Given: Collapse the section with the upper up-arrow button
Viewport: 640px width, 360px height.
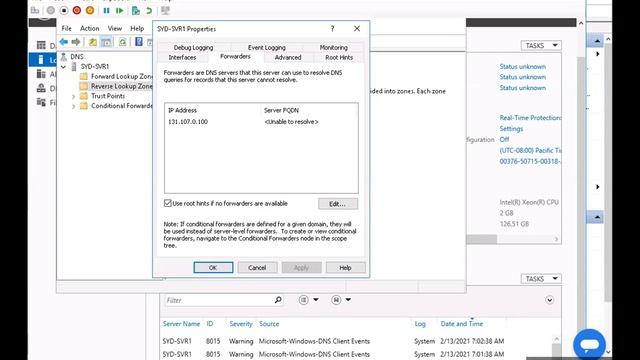Looking at the screenshot, I should pos(597,41).
